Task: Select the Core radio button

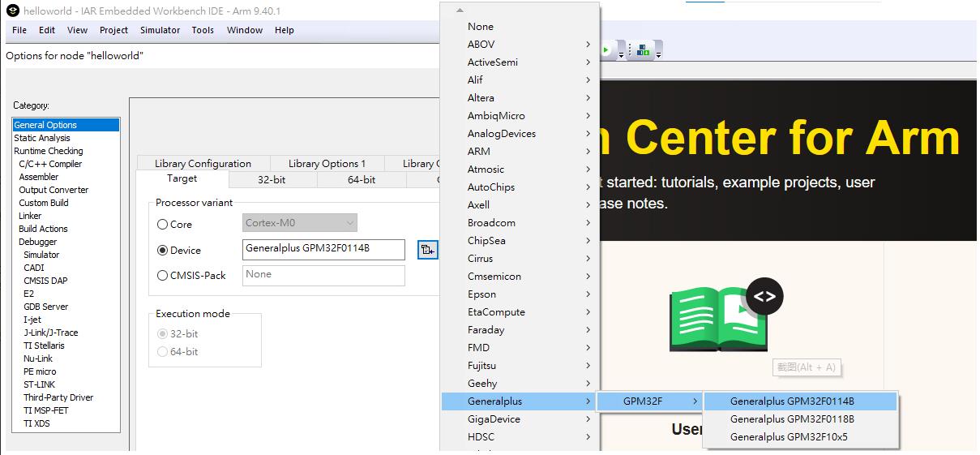Action: 163,225
